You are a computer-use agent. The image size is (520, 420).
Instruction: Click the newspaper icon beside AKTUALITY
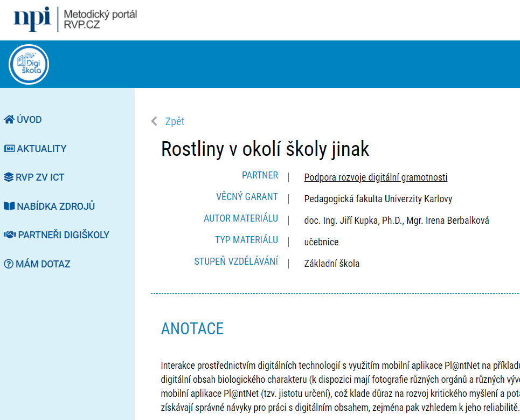pos(9,149)
